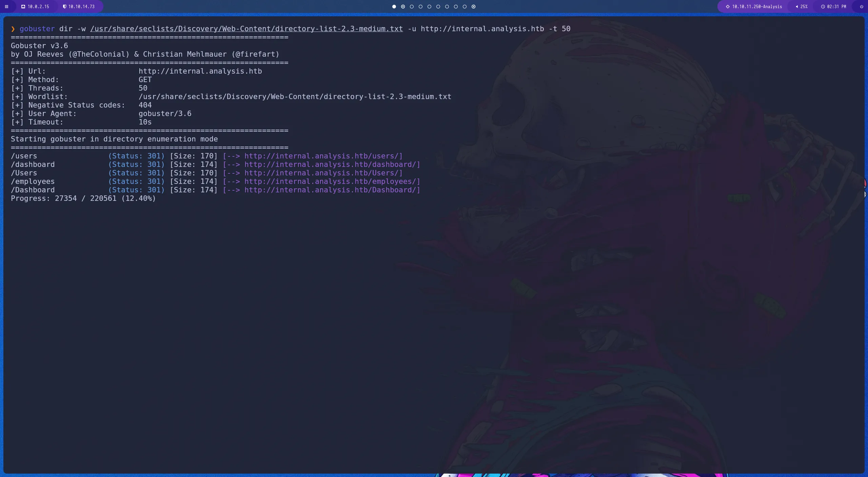The image size is (868, 477).
Task: Click the clock icon next to 02:31 PM
Action: point(823,6)
